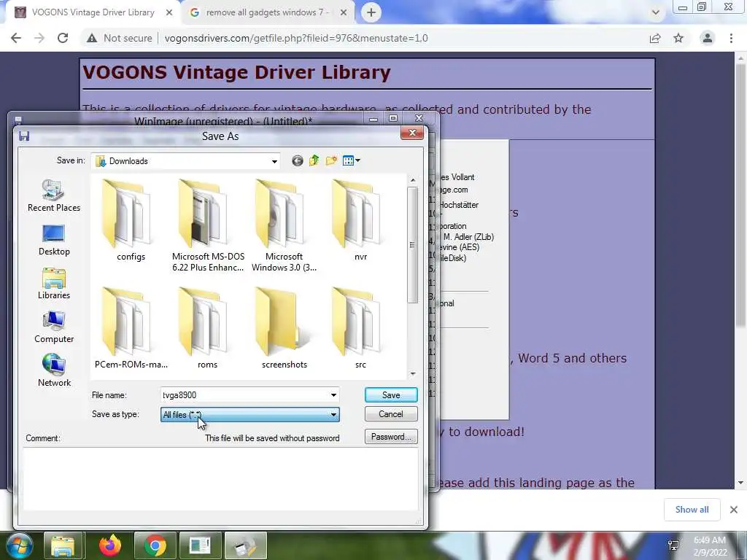Open the View Menu icon dropdown
This screenshot has height=560, width=747.
352,161
